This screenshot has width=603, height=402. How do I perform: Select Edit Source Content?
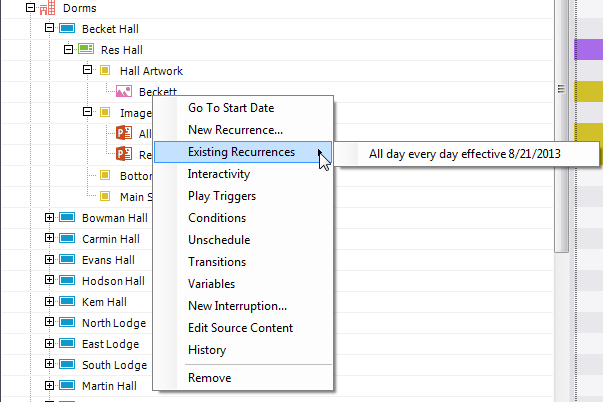pos(243,328)
